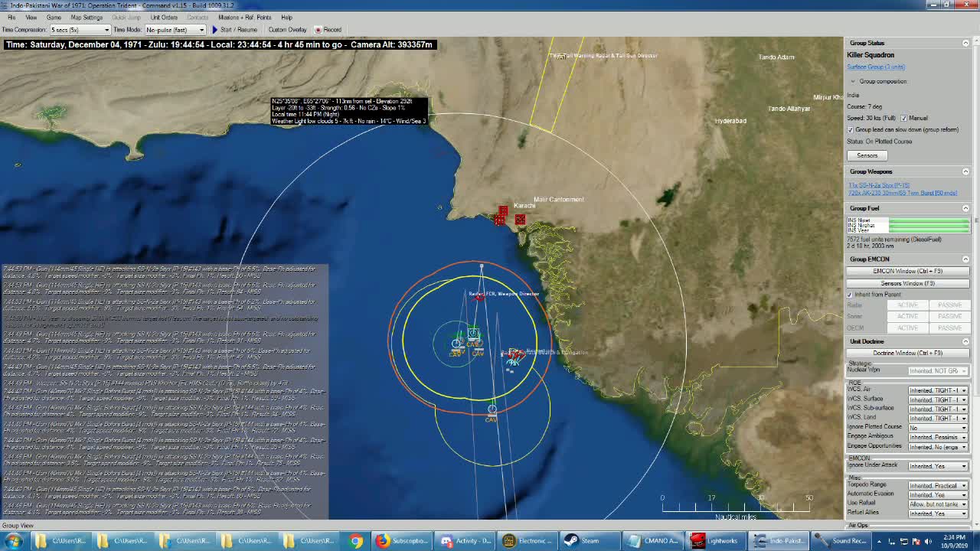Click the INS Nipat fuel bar
The width and height of the screenshot is (980, 551).
point(929,221)
